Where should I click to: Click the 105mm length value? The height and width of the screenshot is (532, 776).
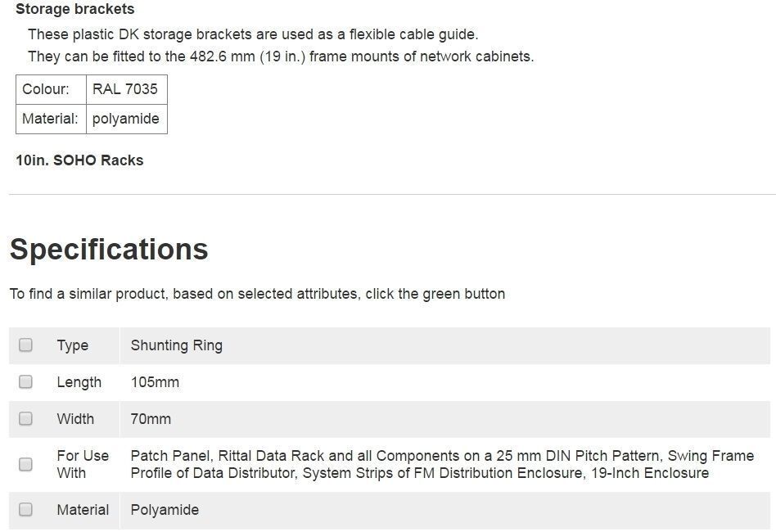155,382
